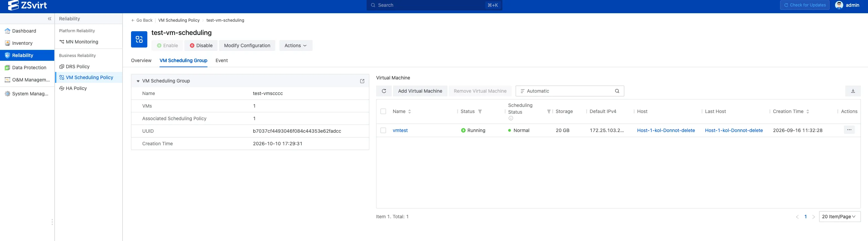Focus the Automatic filter search field
This screenshot has height=241, width=868.
click(x=570, y=91)
